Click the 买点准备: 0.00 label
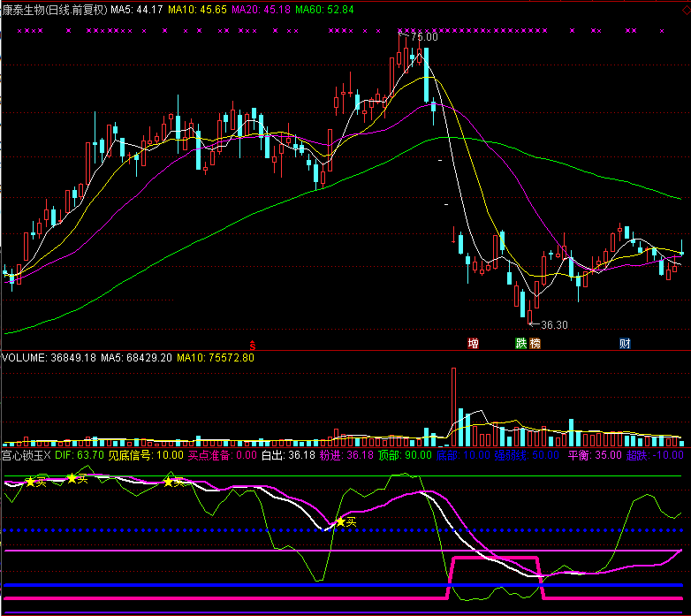Screen dimensions: 691x616 click(x=222, y=455)
